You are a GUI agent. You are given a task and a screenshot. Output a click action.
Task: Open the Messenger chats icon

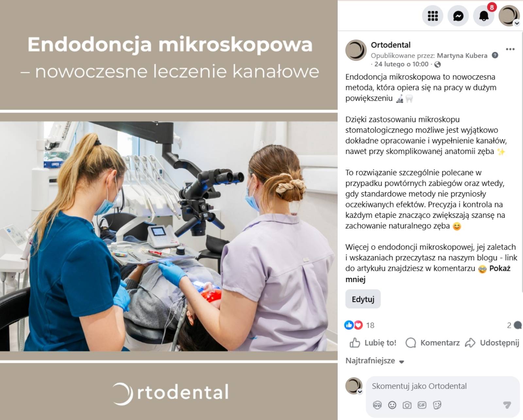click(458, 16)
